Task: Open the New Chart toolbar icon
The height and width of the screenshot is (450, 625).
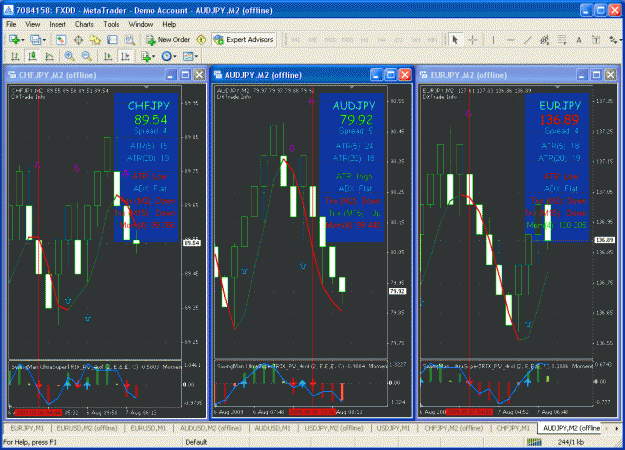Action: click(x=14, y=39)
